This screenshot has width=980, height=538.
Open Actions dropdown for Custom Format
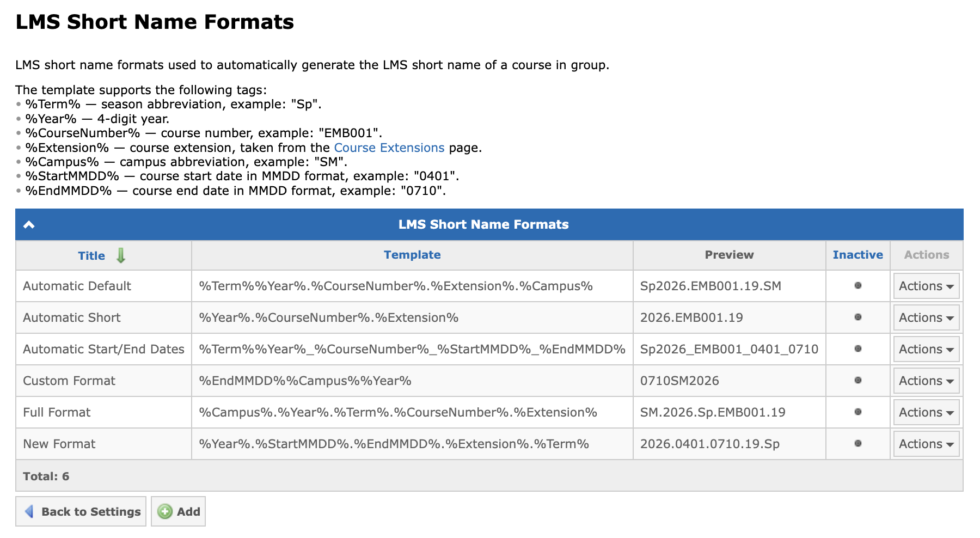tap(926, 381)
